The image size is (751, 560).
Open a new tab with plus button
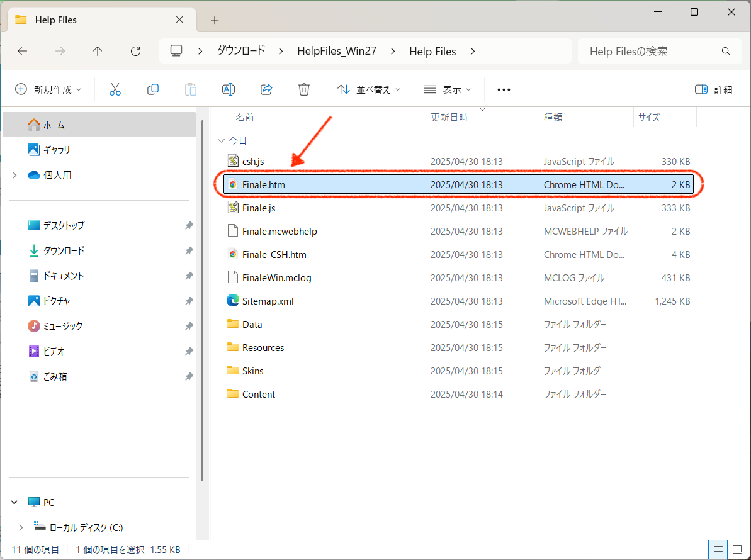(x=215, y=20)
